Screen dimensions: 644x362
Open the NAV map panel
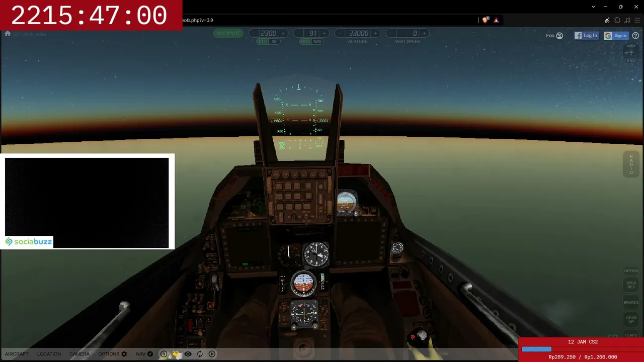tap(144, 354)
